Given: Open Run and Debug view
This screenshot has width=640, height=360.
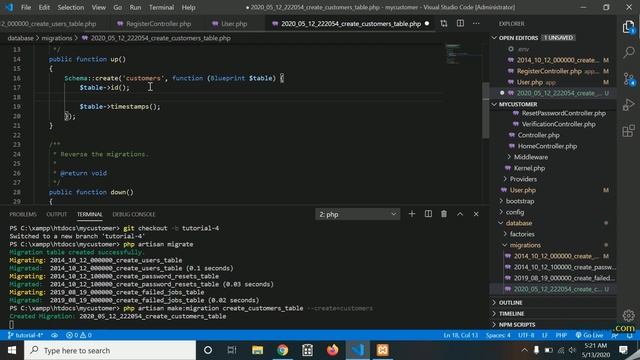Looking at the screenshot, I should pos(629,104).
